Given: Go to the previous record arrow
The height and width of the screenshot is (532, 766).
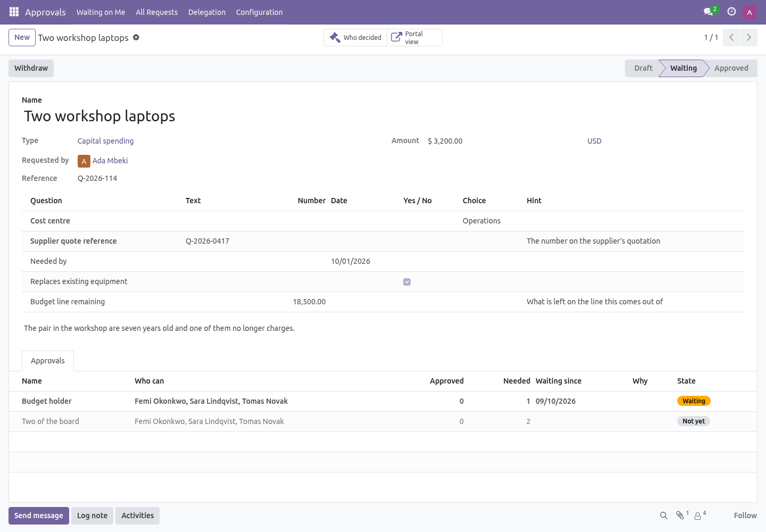Looking at the screenshot, I should 731,37.
